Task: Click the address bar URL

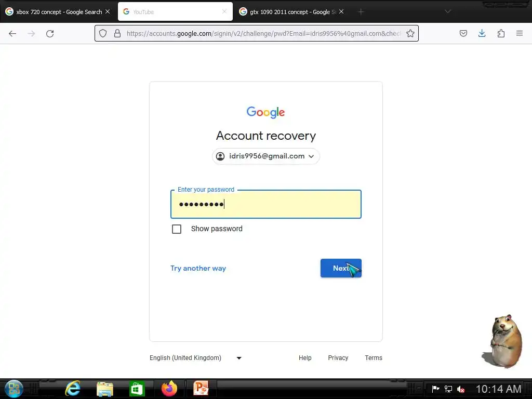Action: point(263,33)
